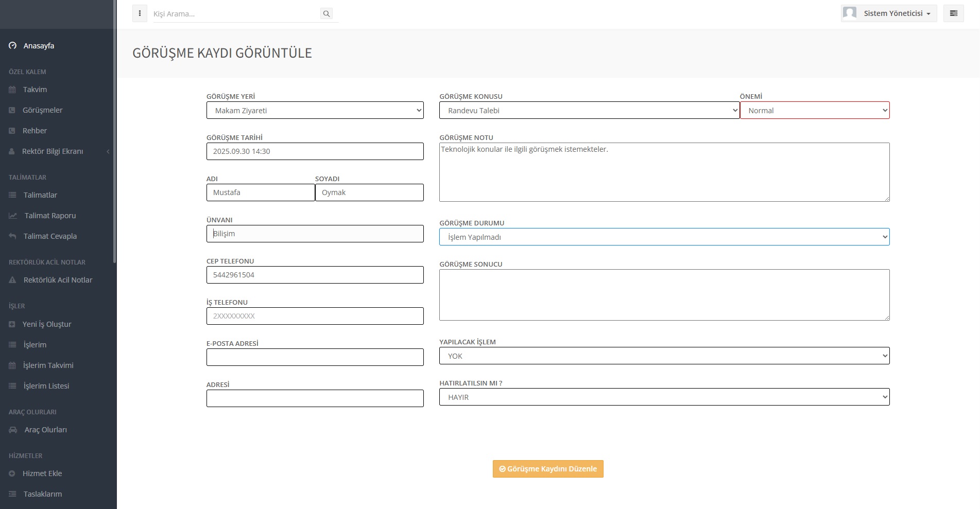
Task: Click the Araç Olurları car icon
Action: pos(13,430)
